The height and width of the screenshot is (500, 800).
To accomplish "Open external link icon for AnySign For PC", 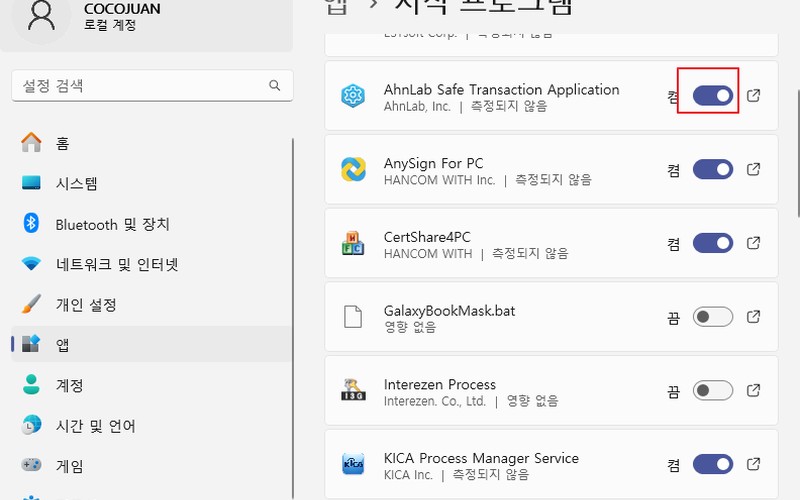I will point(754,169).
